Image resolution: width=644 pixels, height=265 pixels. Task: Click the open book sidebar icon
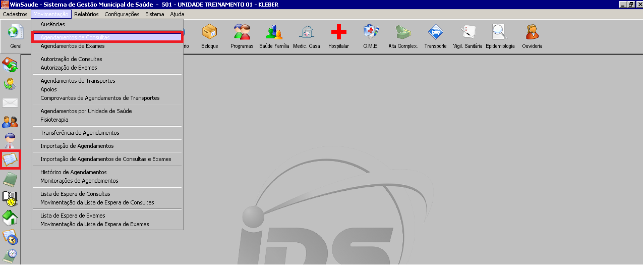tap(10, 160)
